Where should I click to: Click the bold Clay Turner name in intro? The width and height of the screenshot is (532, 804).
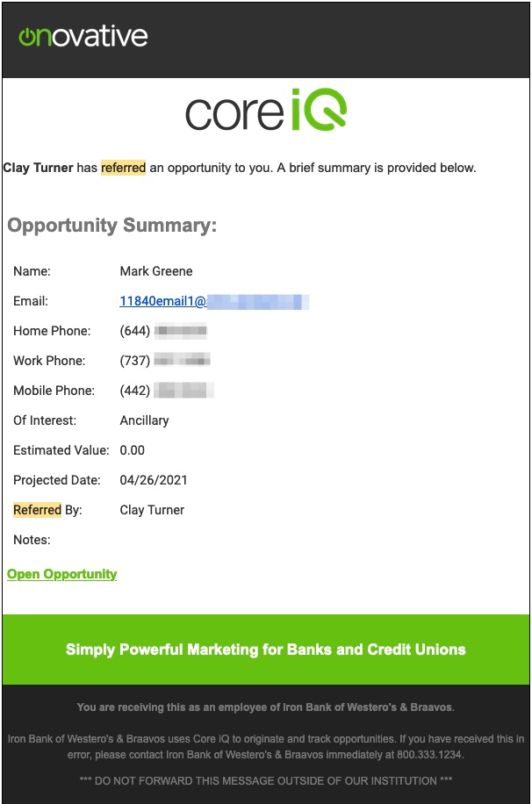(x=38, y=168)
